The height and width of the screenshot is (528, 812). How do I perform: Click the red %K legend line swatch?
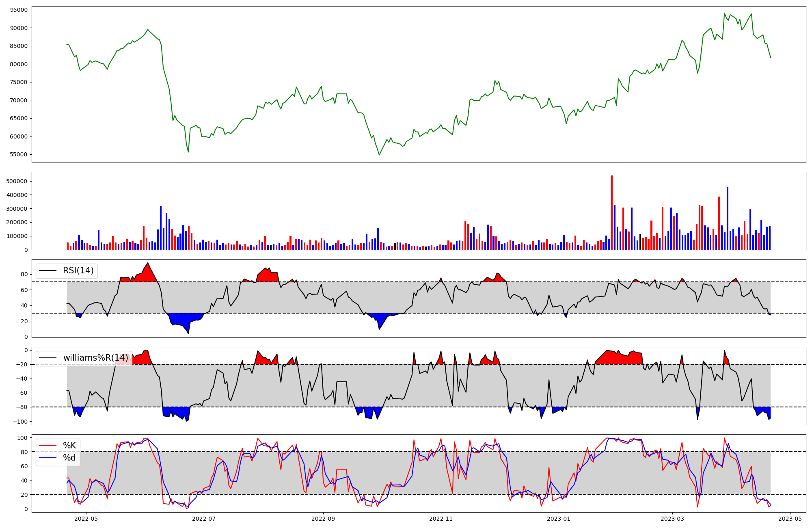coord(47,446)
